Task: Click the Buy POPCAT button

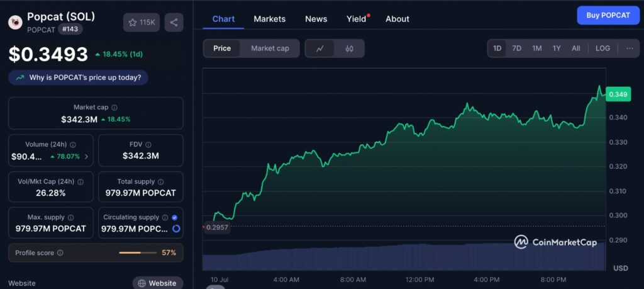Action: point(608,16)
